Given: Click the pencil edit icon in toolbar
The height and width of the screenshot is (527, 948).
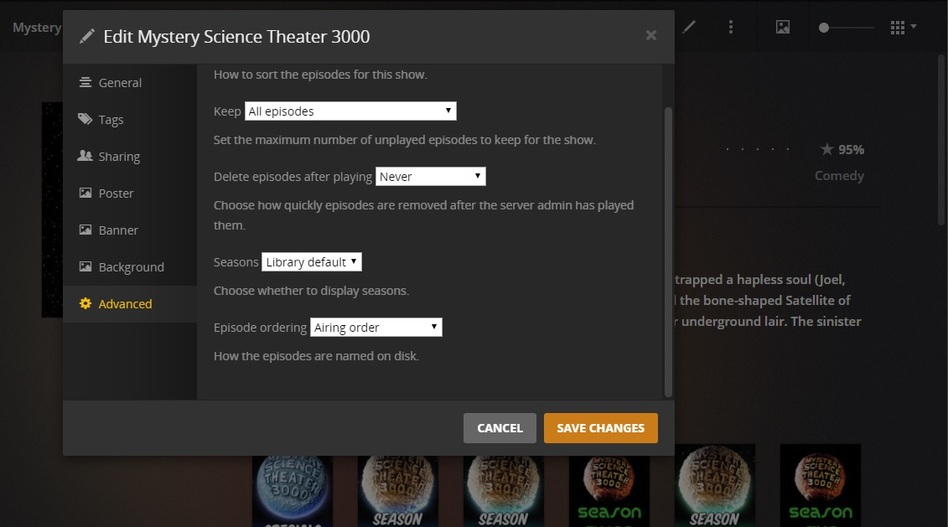Looking at the screenshot, I should (689, 27).
